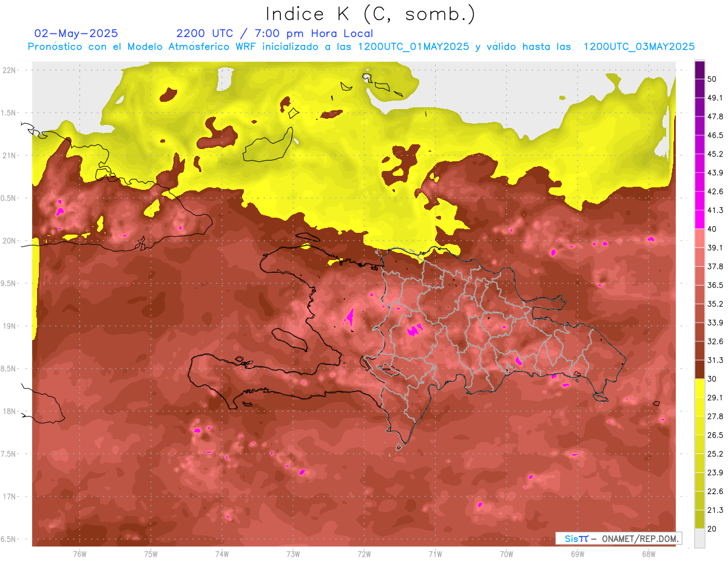Click the "50" value on the color scale
Image resolution: width=728 pixels, height=562 pixels.
(x=712, y=79)
